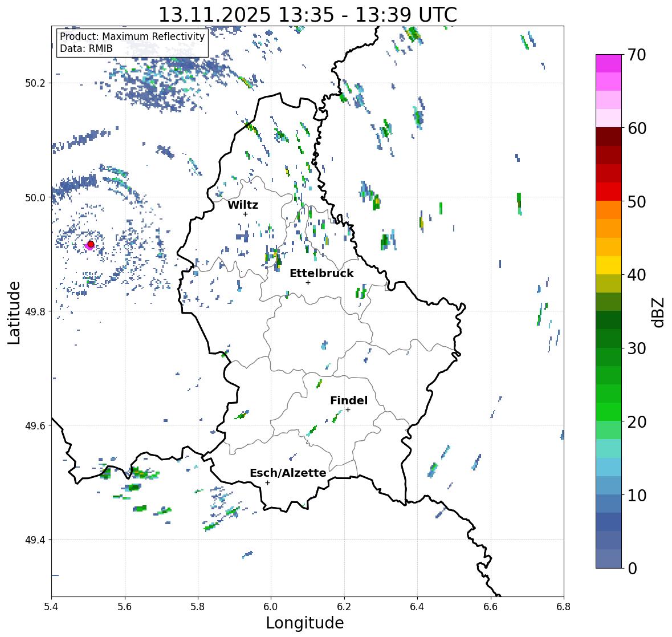Click the orange band just below 50 dBZ
Image resolution: width=672 pixels, height=637 pixels.
click(609, 210)
